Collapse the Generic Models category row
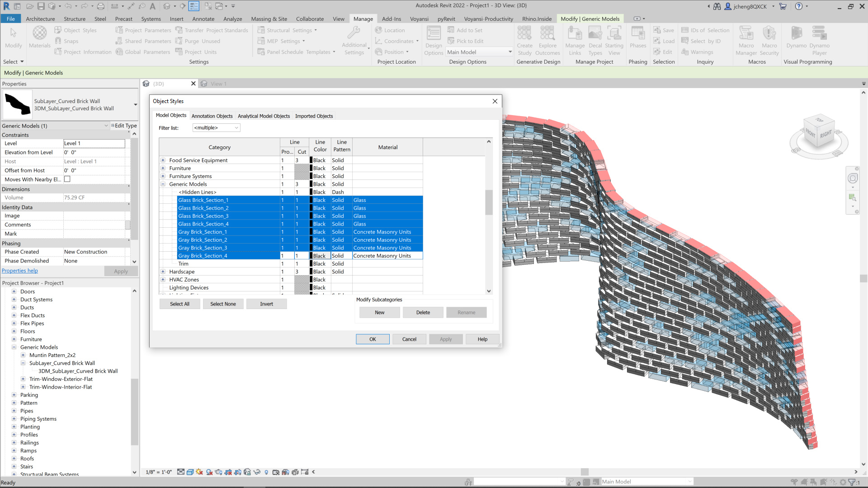The image size is (868, 488). (163, 184)
